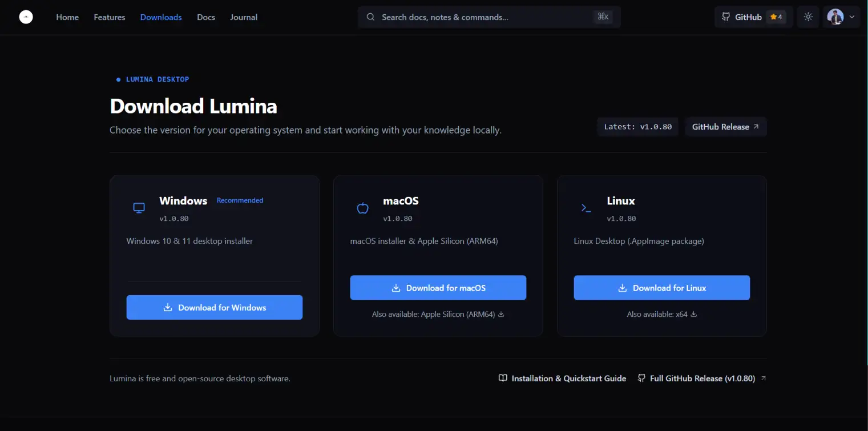
Task: Download the Apple Silicon (ARM64) alternative build
Action: pos(438,314)
